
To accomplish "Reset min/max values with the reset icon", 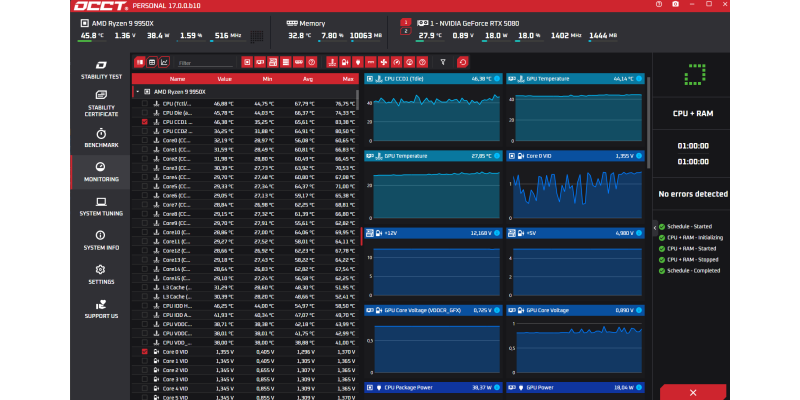I will (463, 62).
